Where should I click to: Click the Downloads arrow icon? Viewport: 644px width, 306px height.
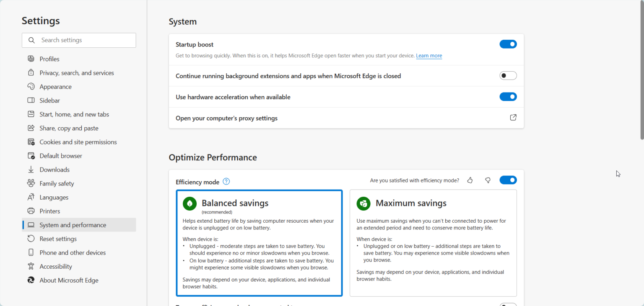coord(31,170)
